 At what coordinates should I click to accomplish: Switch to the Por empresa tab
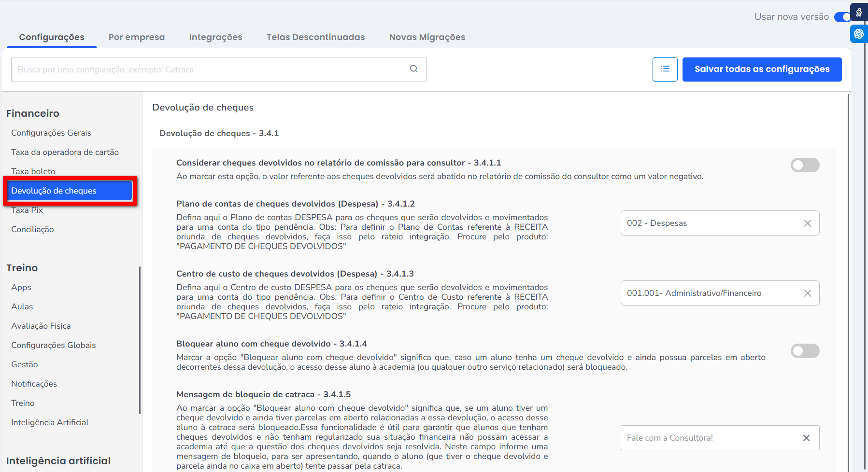(x=136, y=37)
